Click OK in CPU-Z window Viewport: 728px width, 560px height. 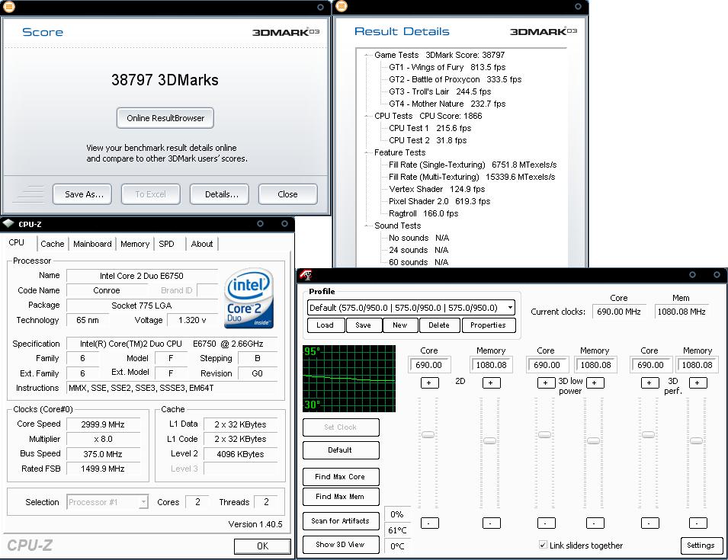(262, 546)
